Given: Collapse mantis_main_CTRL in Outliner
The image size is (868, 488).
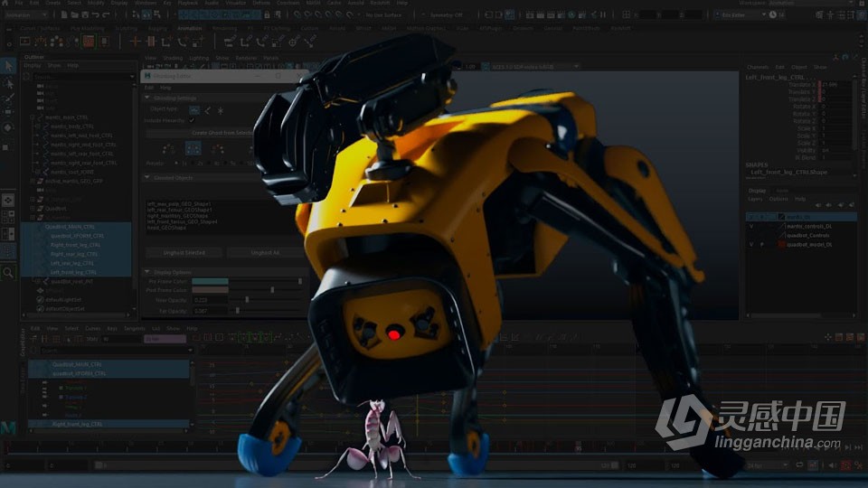Looking at the screenshot, I should click(33, 117).
